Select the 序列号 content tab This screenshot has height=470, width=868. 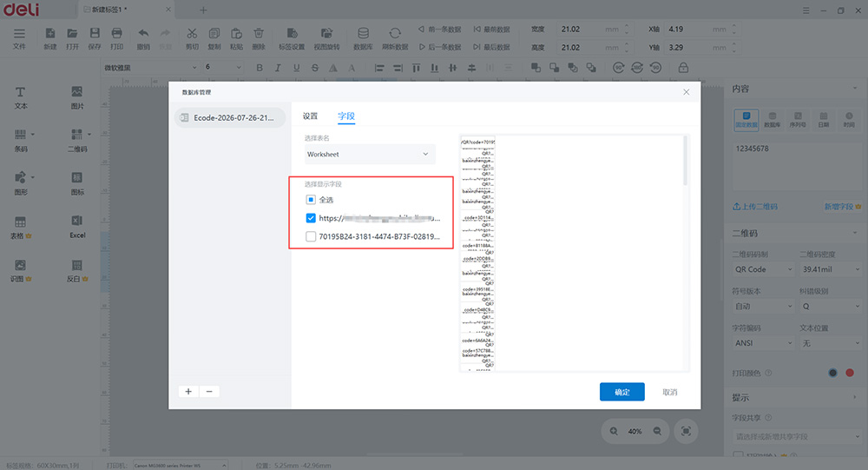tap(798, 120)
